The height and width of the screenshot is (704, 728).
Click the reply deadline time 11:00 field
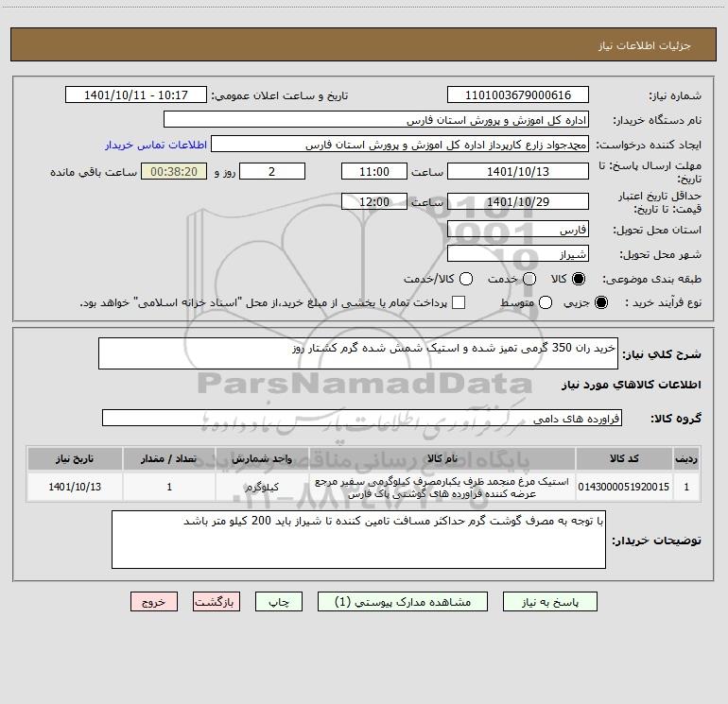[374, 171]
